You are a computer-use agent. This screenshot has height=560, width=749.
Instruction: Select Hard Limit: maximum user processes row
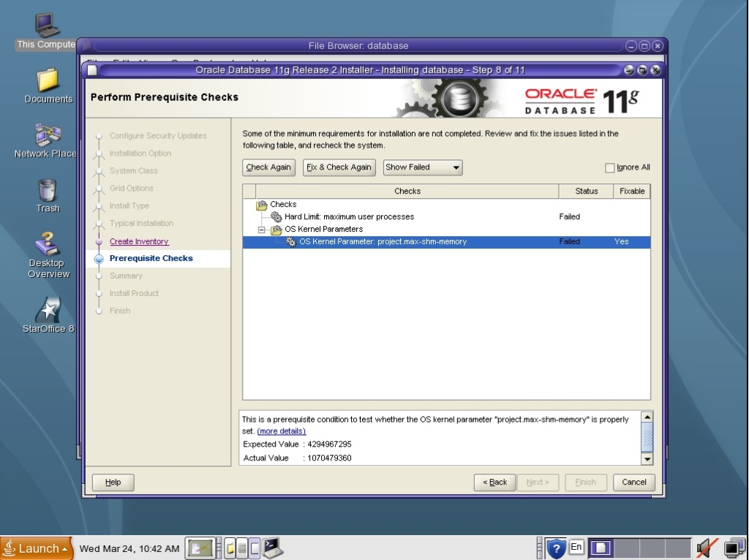tap(446, 216)
